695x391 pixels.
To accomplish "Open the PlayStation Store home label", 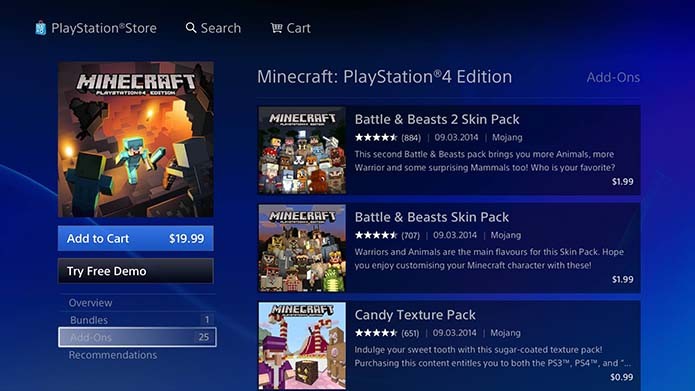I will click(x=104, y=28).
